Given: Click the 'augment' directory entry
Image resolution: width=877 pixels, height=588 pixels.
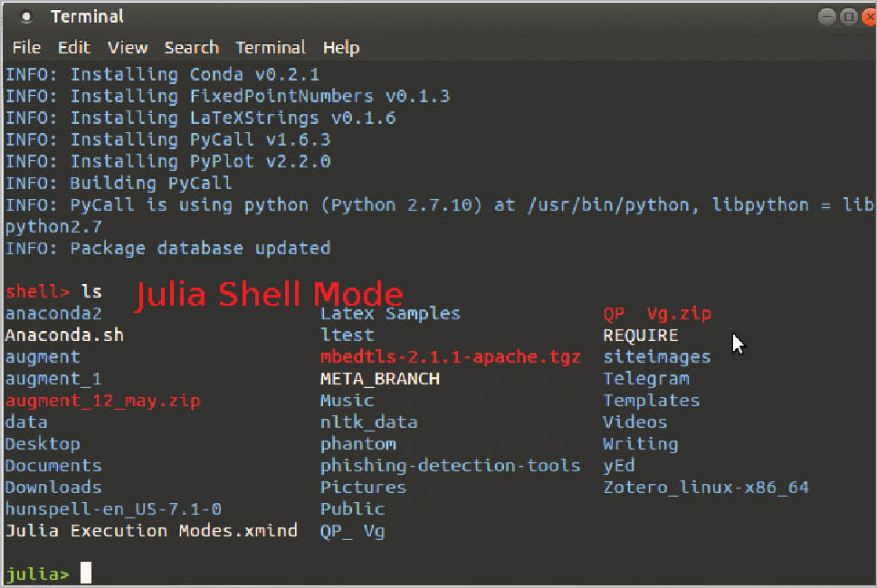Looking at the screenshot, I should point(43,357).
